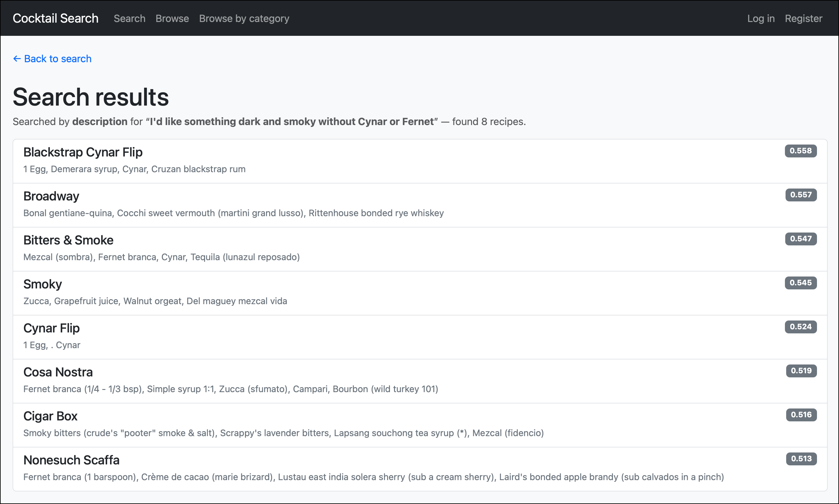Select the Cigar Box recipe
Screen dimensions: 839x504
click(x=50, y=416)
